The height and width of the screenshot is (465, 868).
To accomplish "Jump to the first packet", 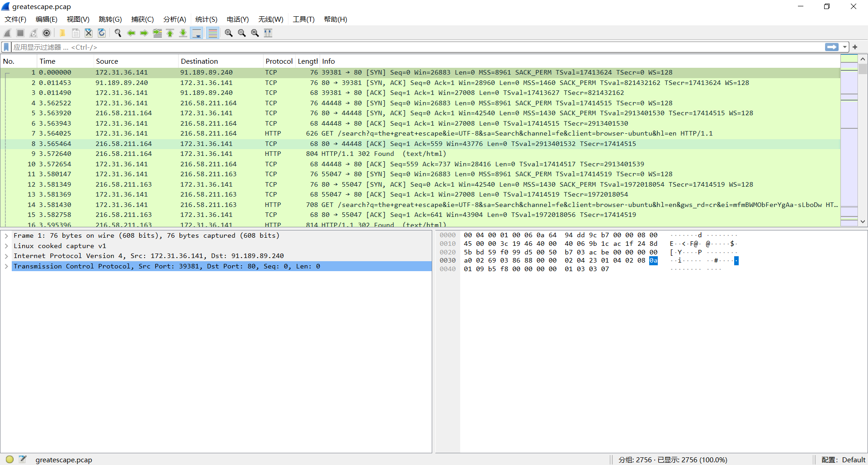I will pyautogui.click(x=170, y=33).
